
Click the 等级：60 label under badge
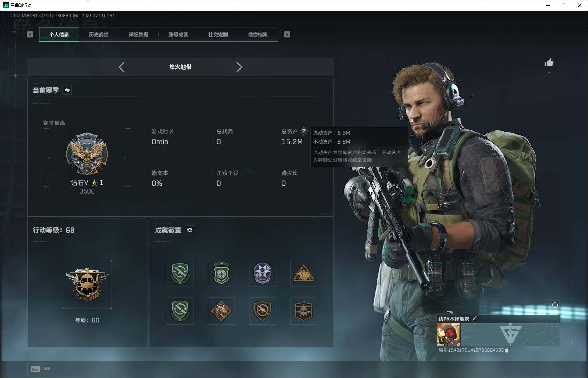click(87, 320)
